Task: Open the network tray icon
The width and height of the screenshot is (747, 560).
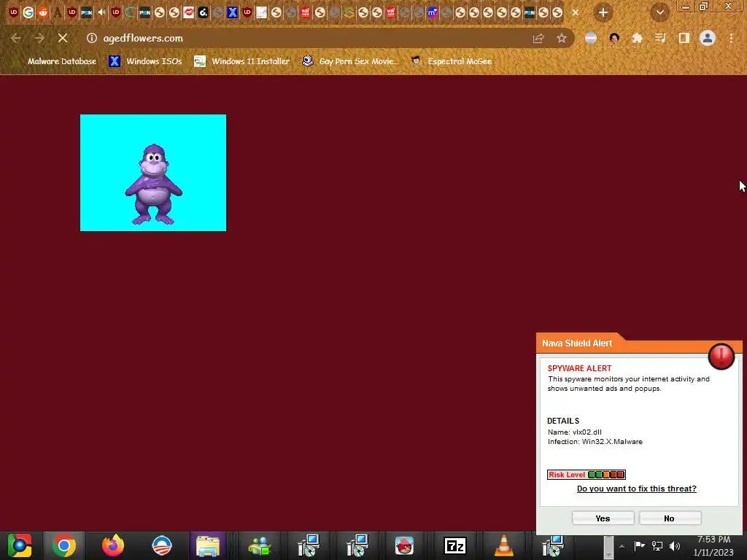Action: pyautogui.click(x=657, y=545)
